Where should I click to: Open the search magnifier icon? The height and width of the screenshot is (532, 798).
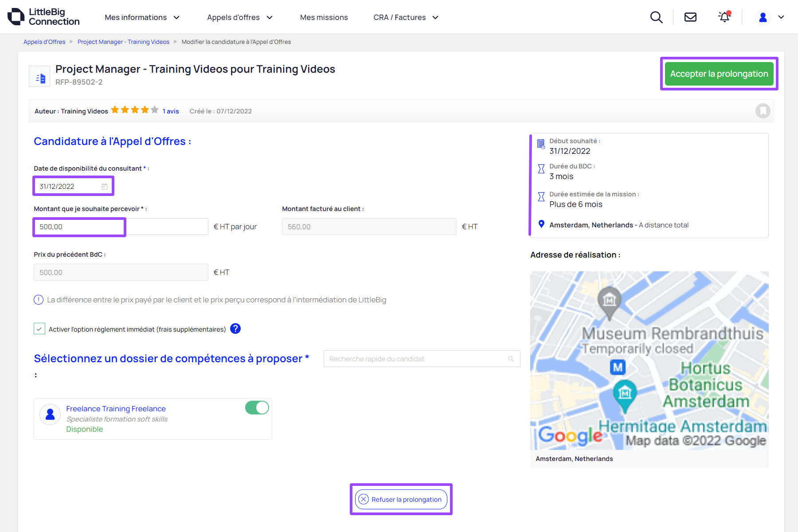pyautogui.click(x=656, y=17)
